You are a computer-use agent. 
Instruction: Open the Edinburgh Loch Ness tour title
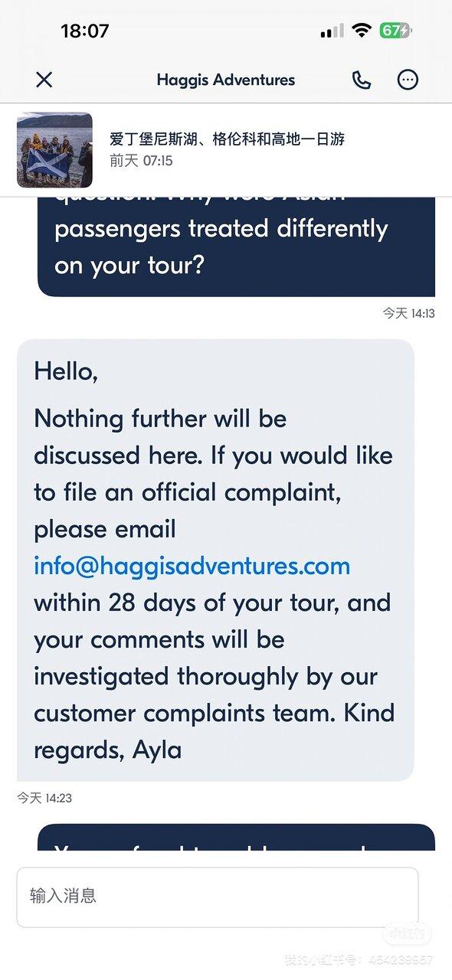[x=228, y=139]
